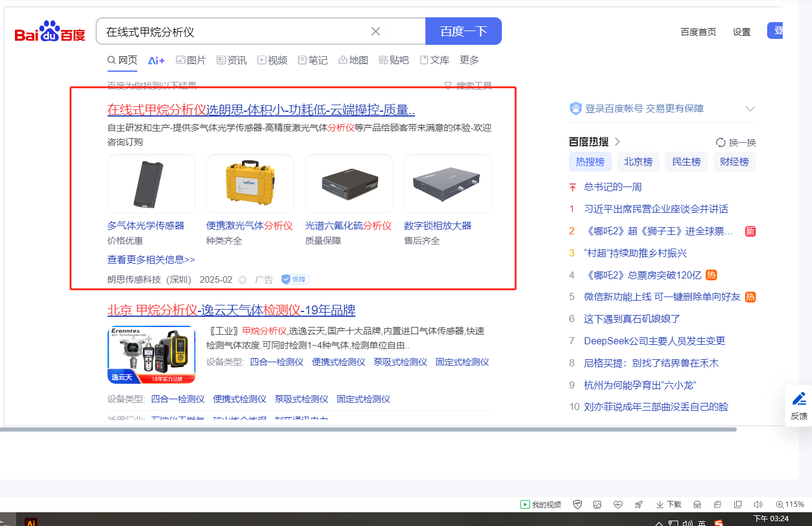Click the picture icon in status bar
Screen dimensions: 812x526
click(x=597, y=504)
